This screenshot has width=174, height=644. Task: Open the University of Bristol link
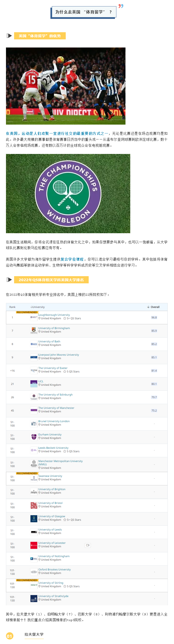(50, 503)
